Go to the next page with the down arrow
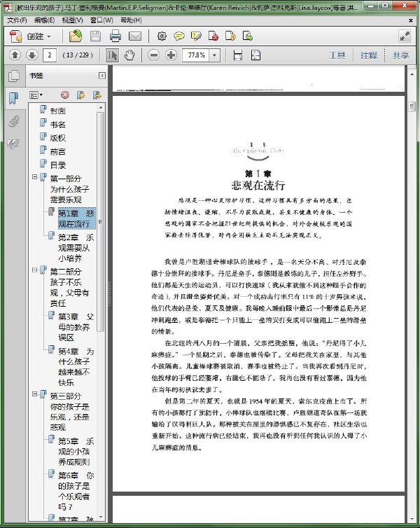The height and width of the screenshot is (528, 420). [32, 55]
